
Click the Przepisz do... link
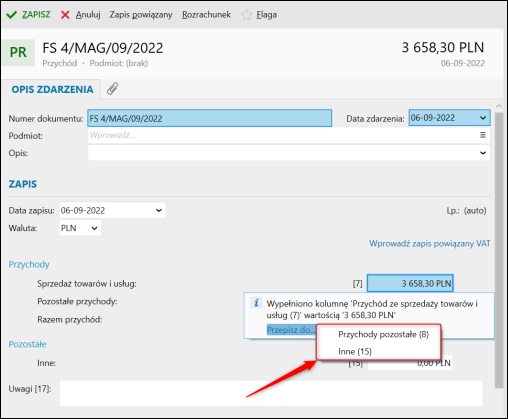click(x=291, y=330)
